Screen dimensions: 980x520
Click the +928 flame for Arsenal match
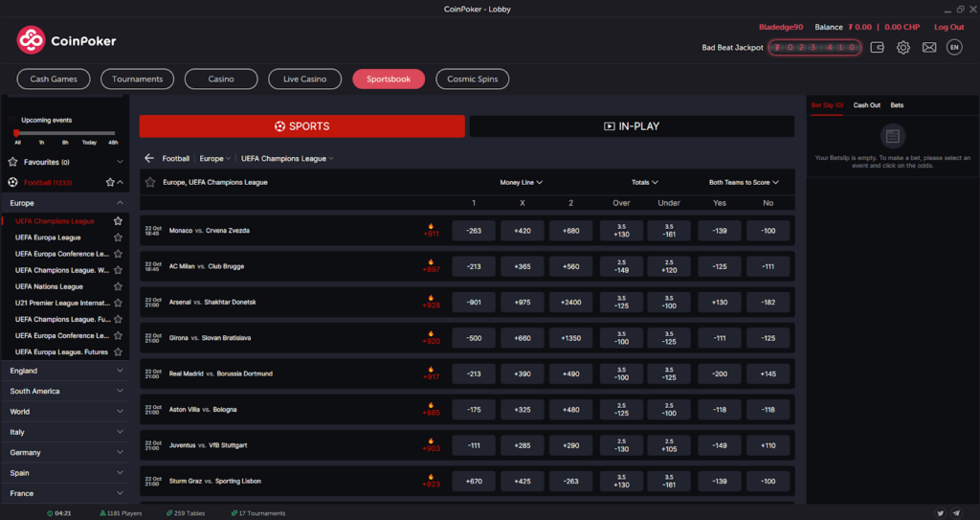[x=431, y=302]
